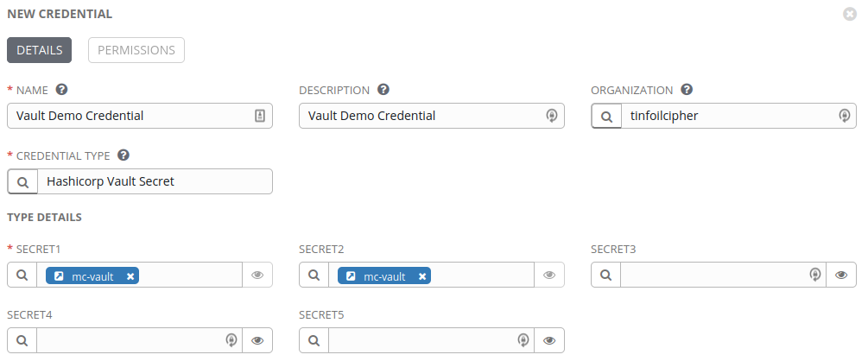Toggle Secret4 visibility eye
Viewport: 868px width, 361px height.
(257, 340)
